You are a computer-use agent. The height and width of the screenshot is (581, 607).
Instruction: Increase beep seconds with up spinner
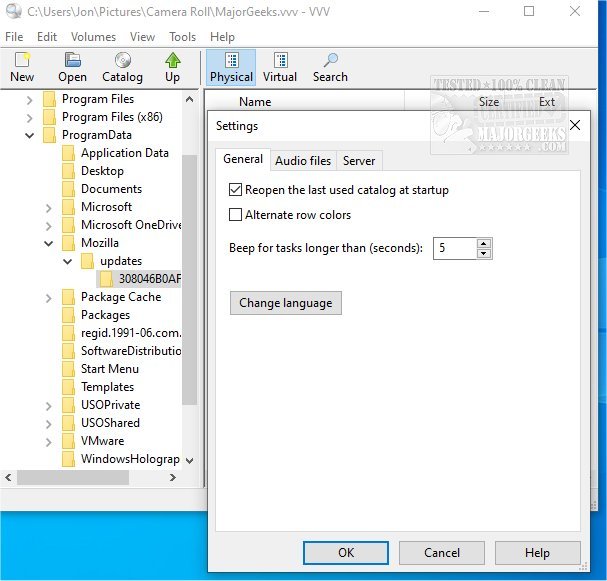click(484, 243)
